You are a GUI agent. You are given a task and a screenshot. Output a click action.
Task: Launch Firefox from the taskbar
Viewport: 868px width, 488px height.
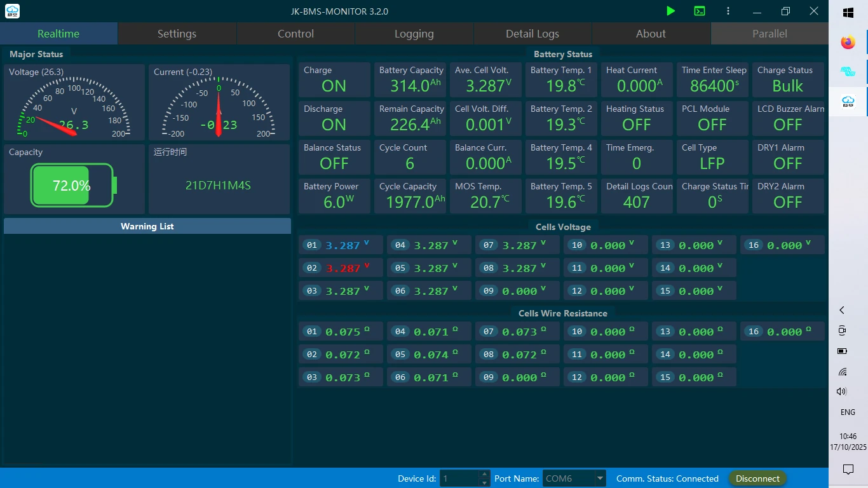(848, 43)
